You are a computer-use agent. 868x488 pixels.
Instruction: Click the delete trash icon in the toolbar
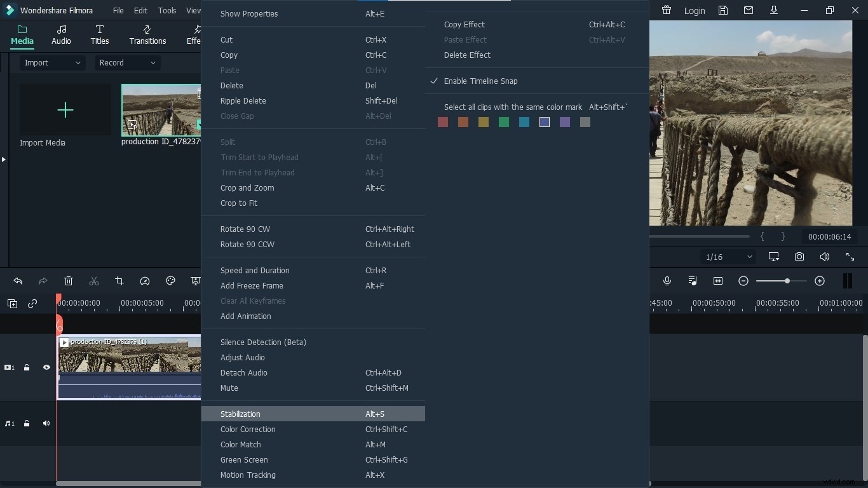[x=68, y=281]
